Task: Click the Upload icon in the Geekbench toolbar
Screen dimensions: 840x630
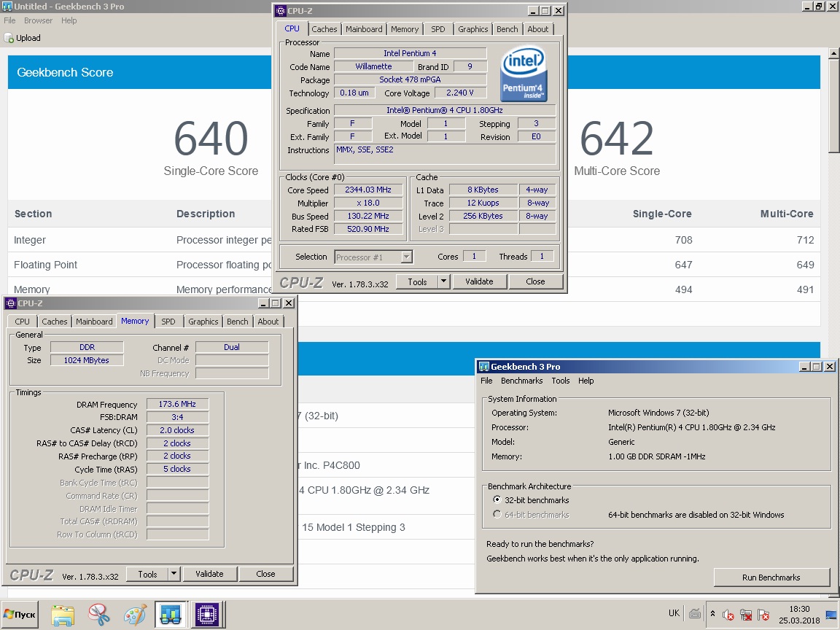Action: pyautogui.click(x=9, y=38)
